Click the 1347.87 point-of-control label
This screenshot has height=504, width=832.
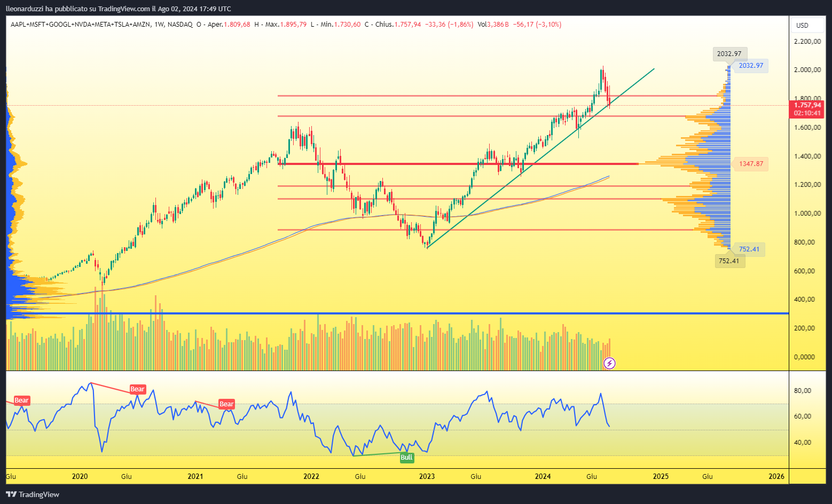751,164
